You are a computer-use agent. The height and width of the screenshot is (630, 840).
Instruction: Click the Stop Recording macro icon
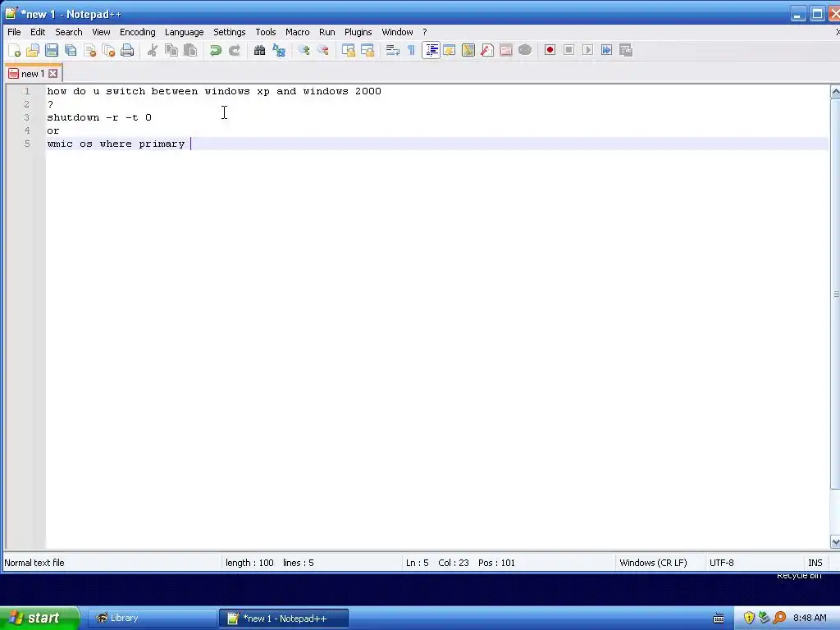click(569, 50)
